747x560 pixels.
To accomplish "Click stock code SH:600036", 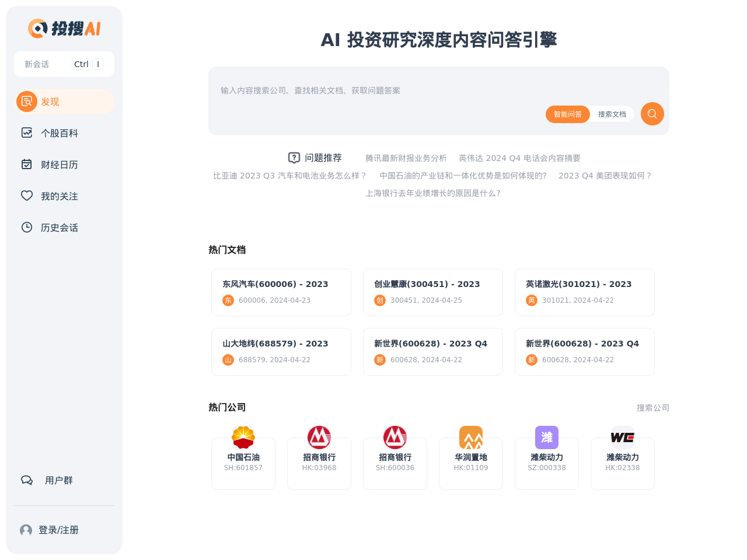I will click(395, 468).
